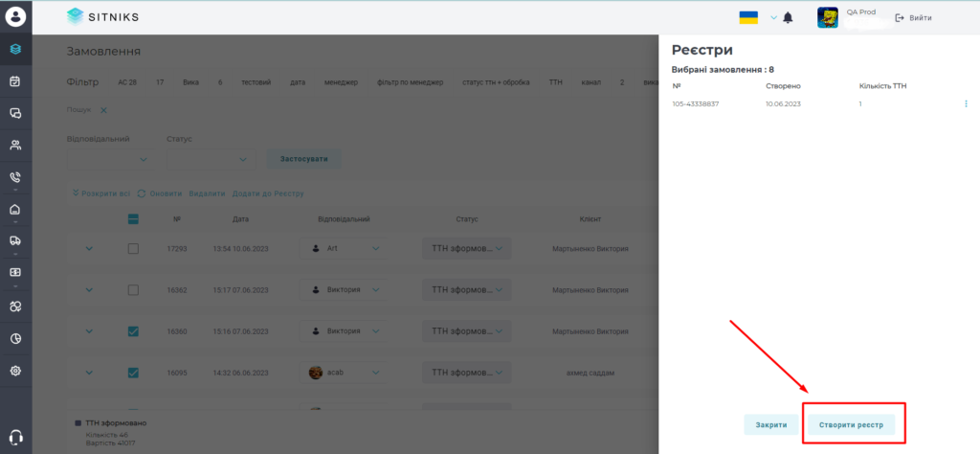Open the settings gear in sidebar

coord(15,371)
